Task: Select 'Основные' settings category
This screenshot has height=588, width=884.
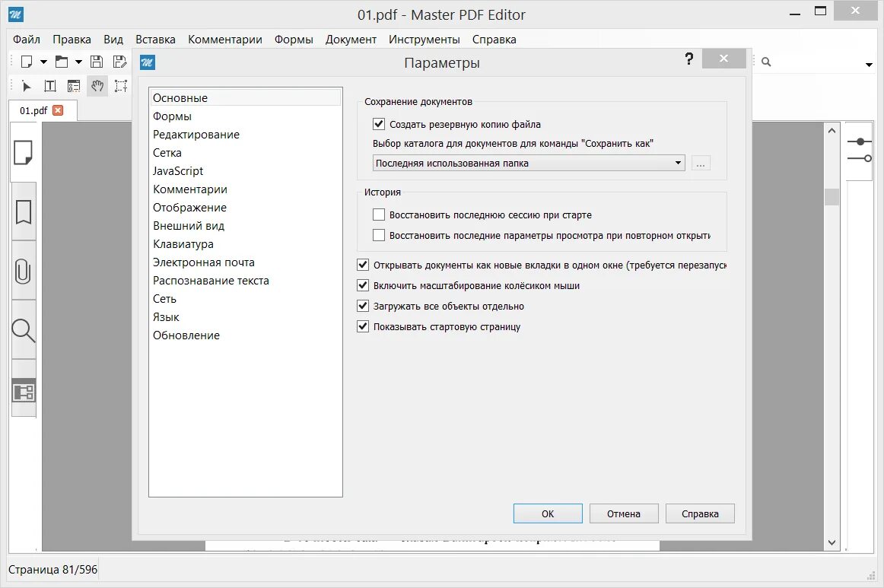Action: pyautogui.click(x=245, y=97)
